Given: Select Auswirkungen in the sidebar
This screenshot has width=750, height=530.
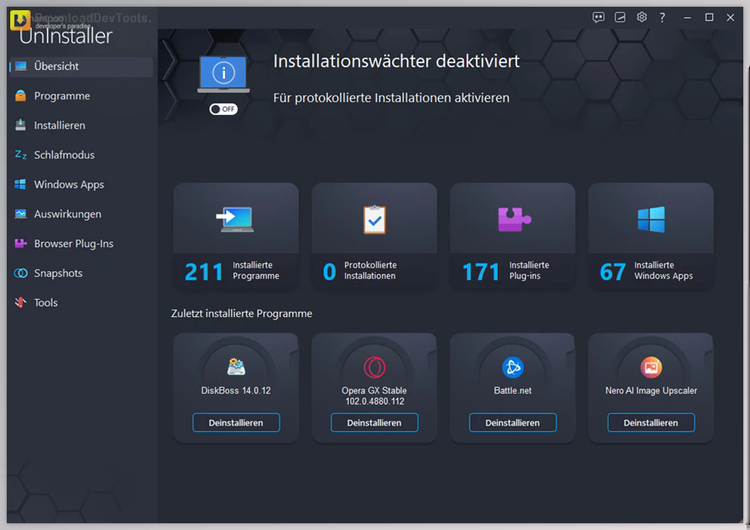Looking at the screenshot, I should click(67, 214).
